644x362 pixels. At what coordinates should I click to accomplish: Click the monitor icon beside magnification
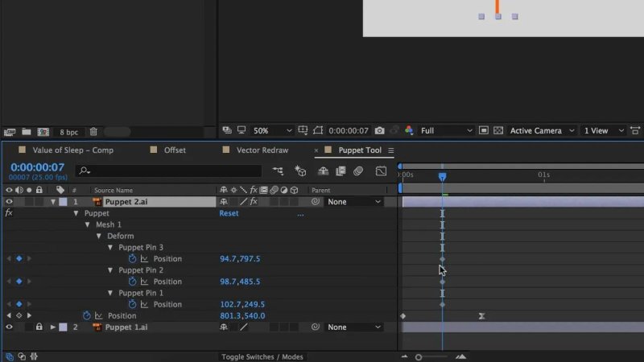242,130
